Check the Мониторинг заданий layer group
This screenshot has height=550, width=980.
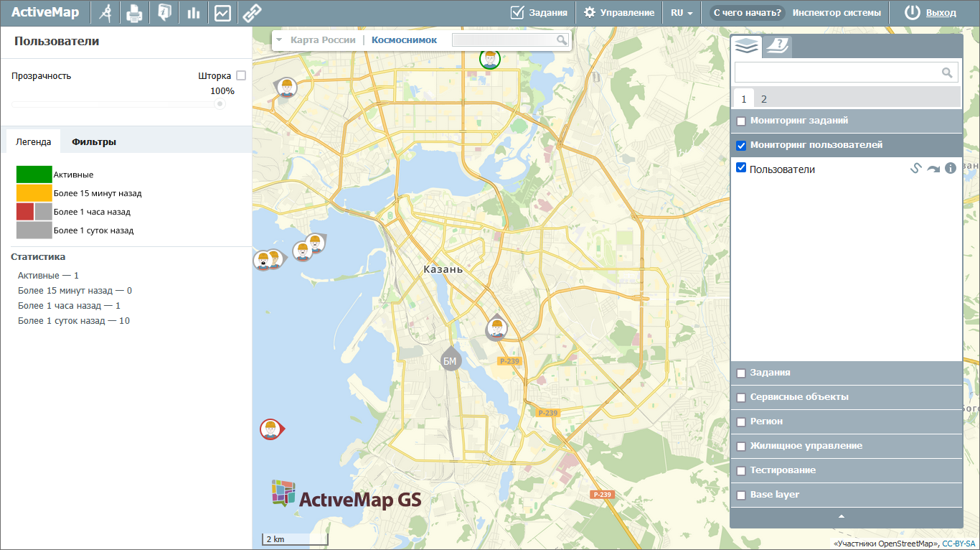pyautogui.click(x=741, y=121)
